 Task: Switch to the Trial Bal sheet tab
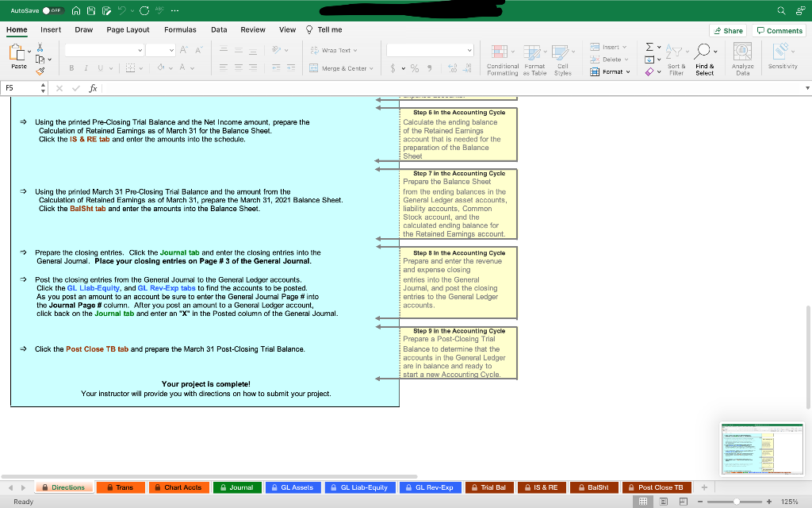coord(488,487)
